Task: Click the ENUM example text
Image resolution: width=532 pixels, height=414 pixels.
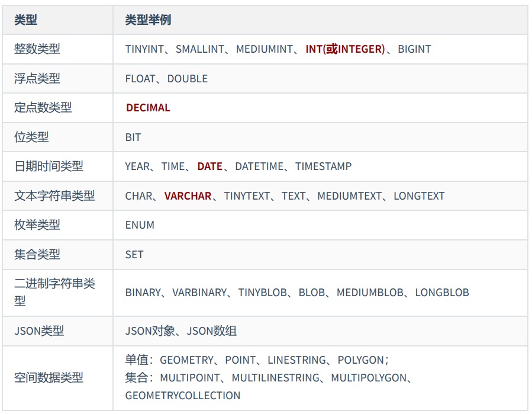Action: point(140,225)
